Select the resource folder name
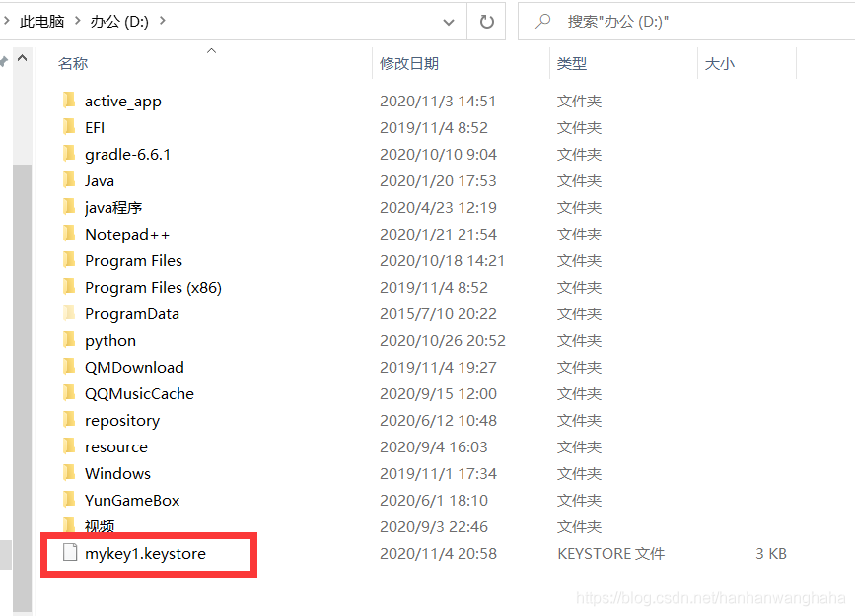Screen dimensions: 855x616 pos(116,447)
